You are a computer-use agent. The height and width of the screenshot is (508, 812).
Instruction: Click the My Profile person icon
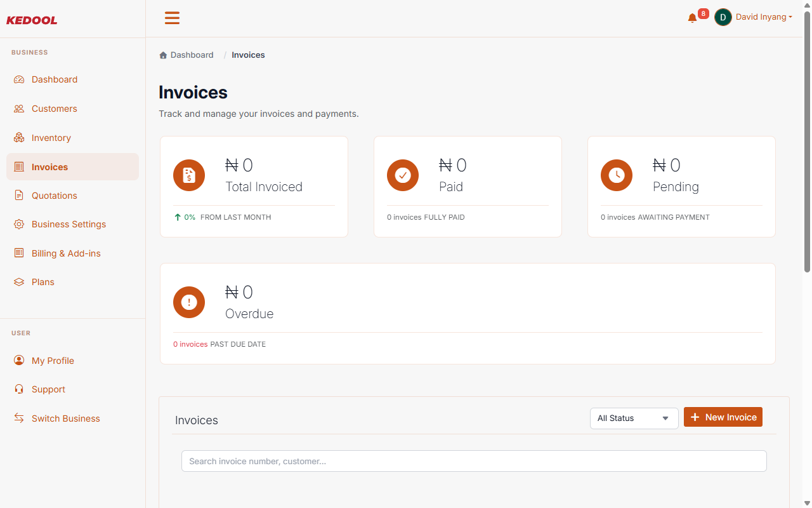19,361
